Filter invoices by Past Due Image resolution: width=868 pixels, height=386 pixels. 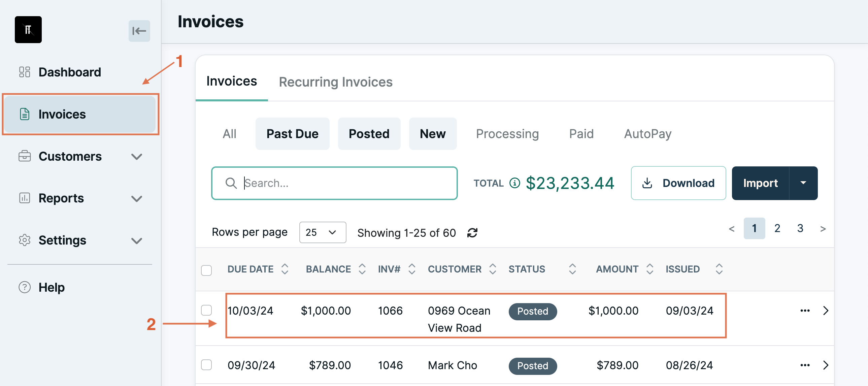click(292, 133)
